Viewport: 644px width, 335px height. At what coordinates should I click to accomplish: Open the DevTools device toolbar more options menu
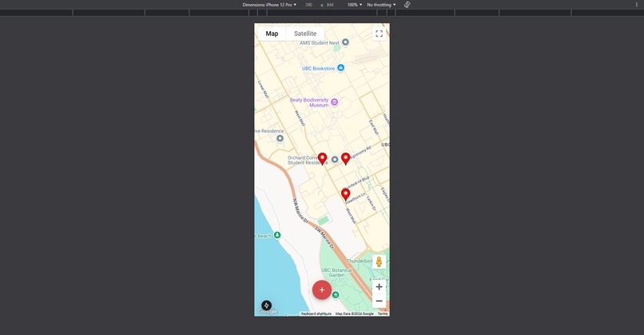tap(637, 5)
